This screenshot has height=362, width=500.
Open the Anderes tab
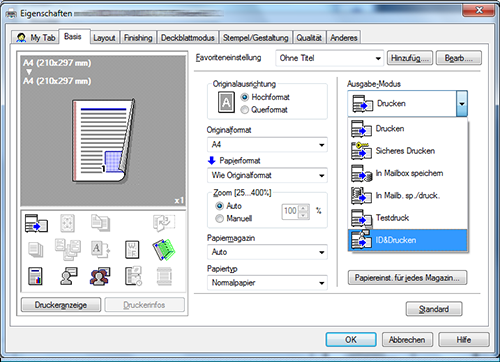(x=344, y=38)
